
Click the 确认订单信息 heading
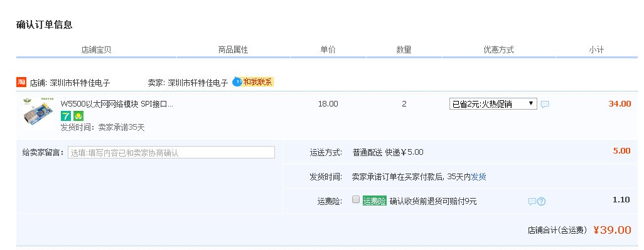coord(45,24)
